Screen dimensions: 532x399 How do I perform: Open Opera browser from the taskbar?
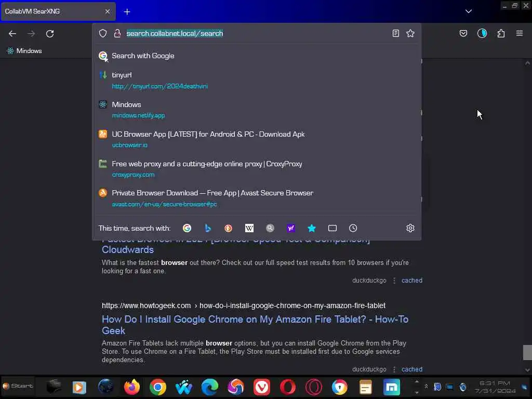[x=288, y=387]
